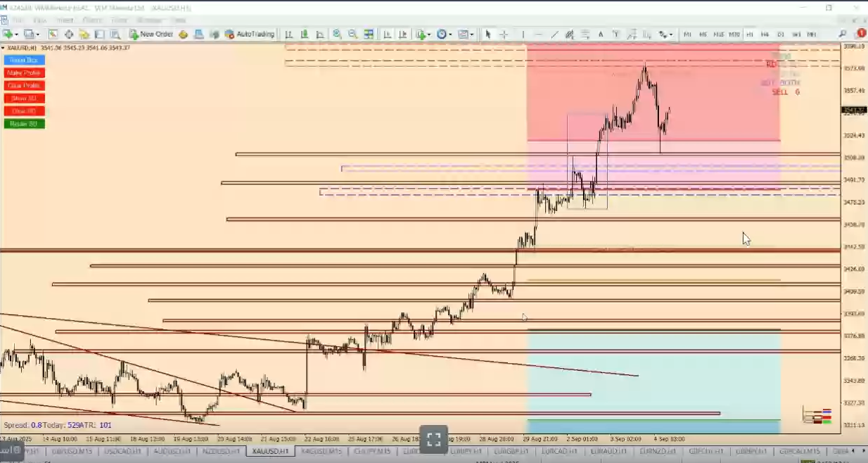Select the crosshair tool
Screen dimensions: 868x463
pos(504,34)
